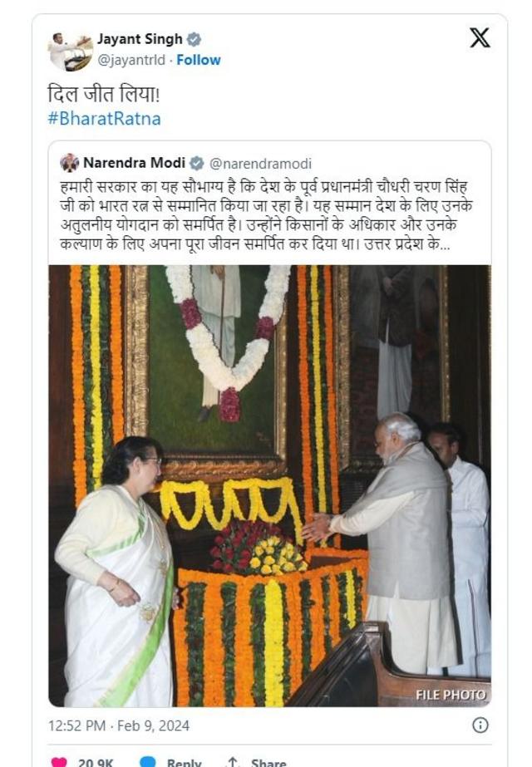Screen dimensions: 532x767
Task: Click the reply speech bubble icon
Action: (147, 762)
